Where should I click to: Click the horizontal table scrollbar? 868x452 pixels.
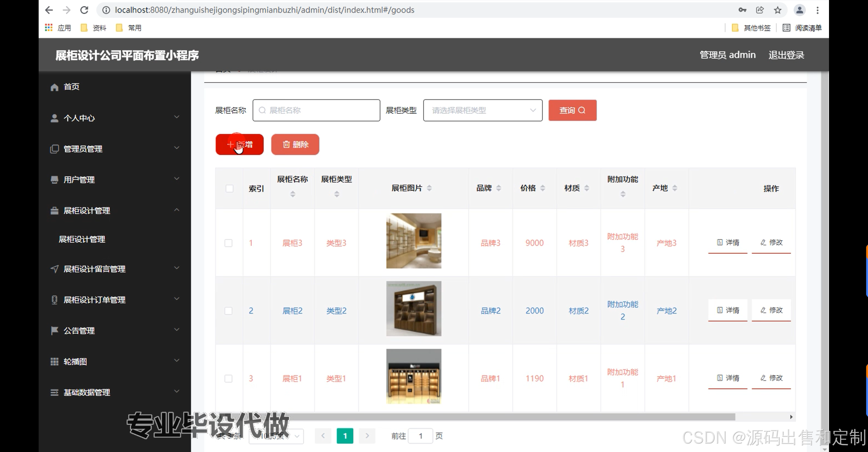click(509, 417)
